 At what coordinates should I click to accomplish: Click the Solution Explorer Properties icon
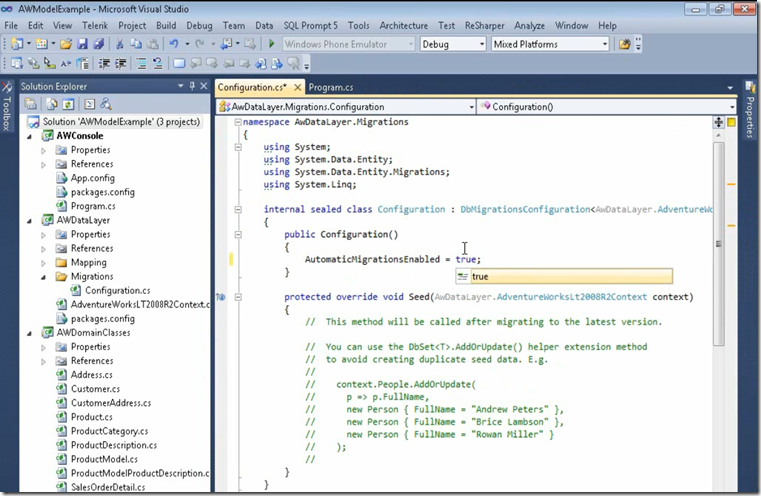click(x=31, y=104)
